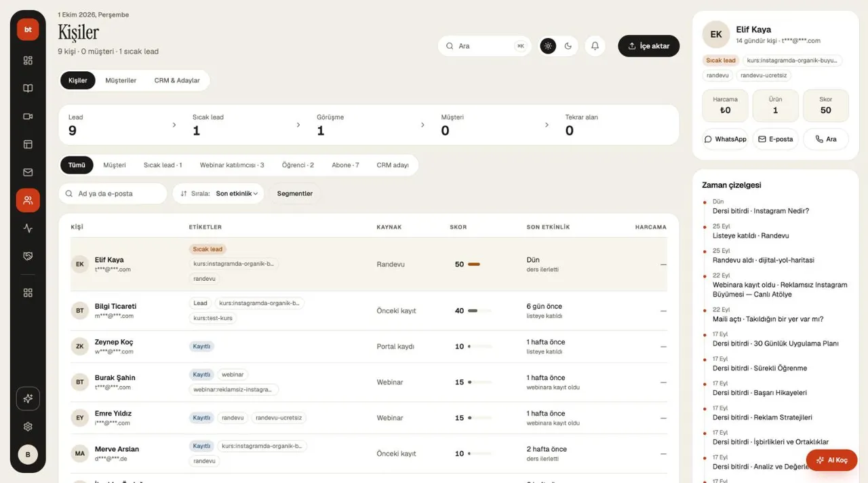
Task: Open the Emre Yıldız row
Action: tap(369, 418)
